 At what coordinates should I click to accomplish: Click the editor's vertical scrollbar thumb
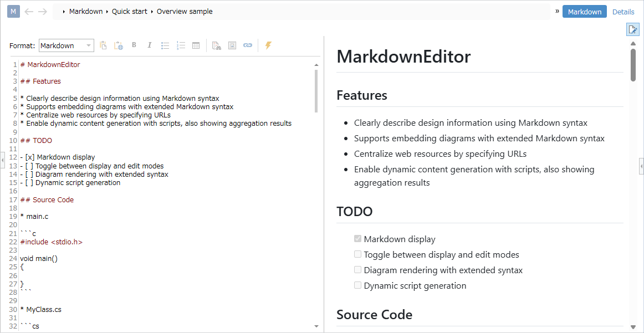(316, 91)
